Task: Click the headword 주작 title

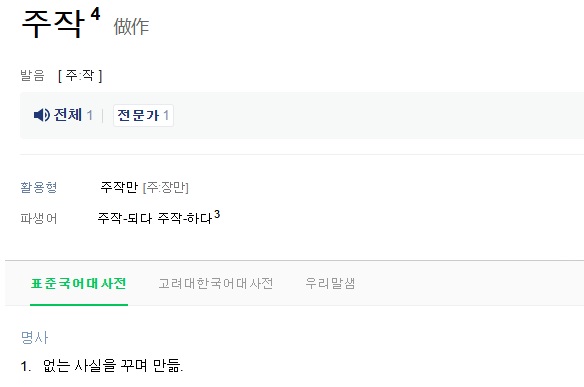Action: [x=53, y=24]
